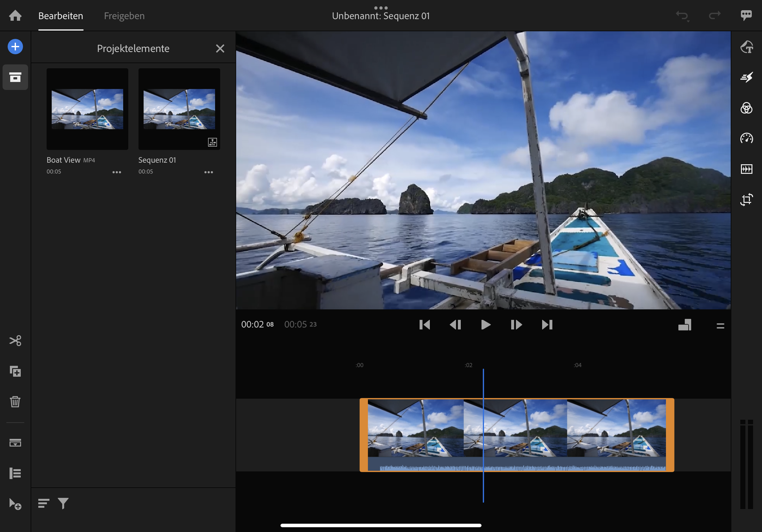
Task: Click the blue add media plus button
Action: 15,47
